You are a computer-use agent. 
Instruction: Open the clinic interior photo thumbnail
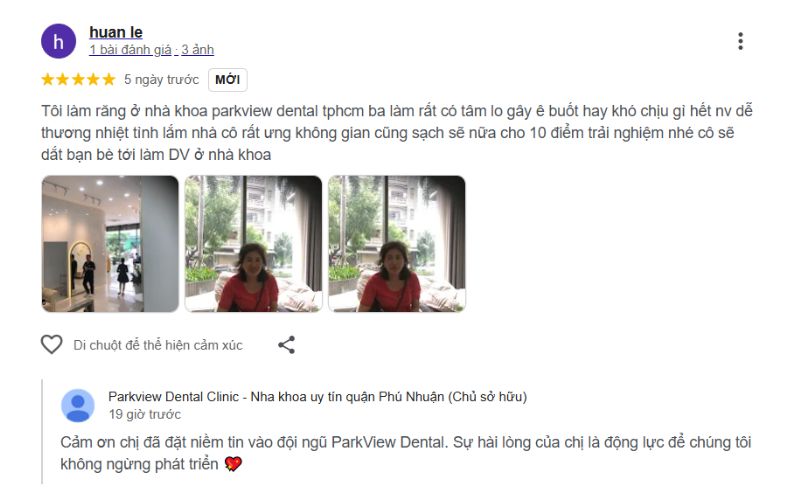point(110,244)
